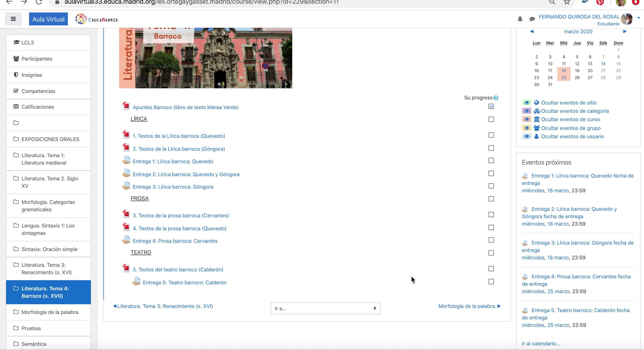
Task: Uncheck completion box for Apuntes Barroco
Action: pos(491,106)
